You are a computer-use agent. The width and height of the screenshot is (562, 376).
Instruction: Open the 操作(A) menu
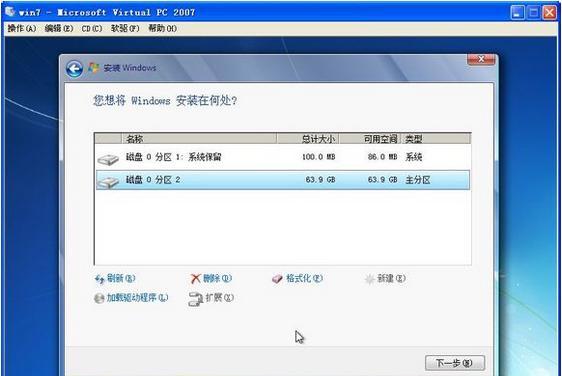tap(22, 28)
